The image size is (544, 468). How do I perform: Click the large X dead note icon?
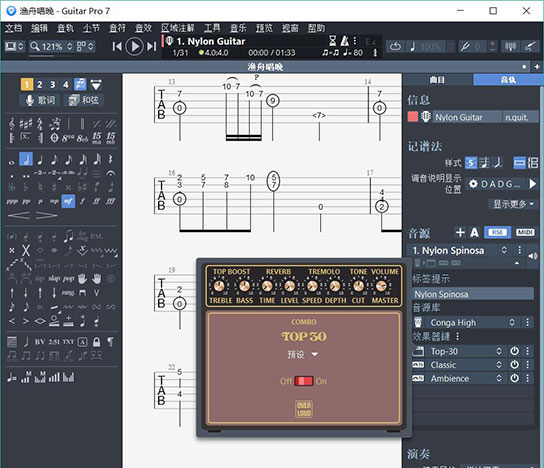pos(26,250)
